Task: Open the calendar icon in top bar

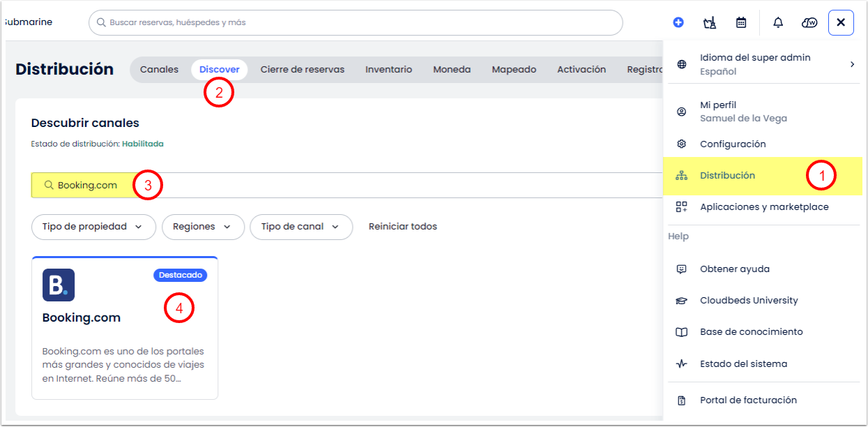Action: (741, 22)
